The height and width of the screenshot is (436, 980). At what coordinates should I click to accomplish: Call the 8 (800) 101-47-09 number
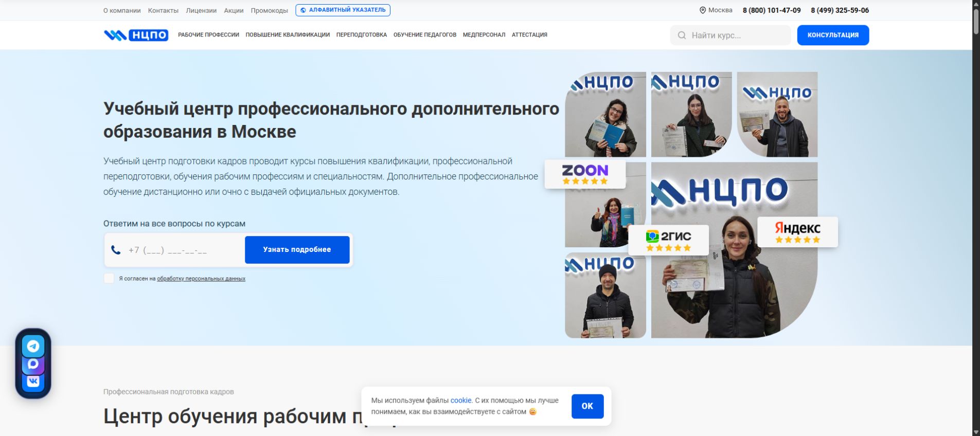772,10
